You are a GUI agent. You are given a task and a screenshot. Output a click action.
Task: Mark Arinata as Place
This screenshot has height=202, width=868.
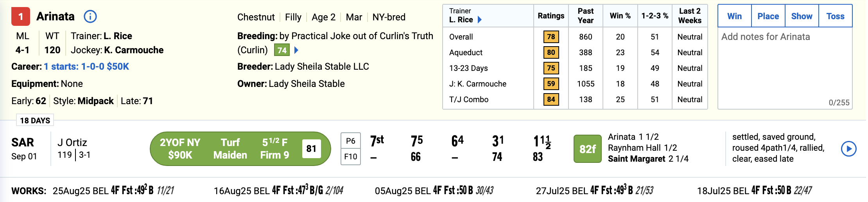(x=768, y=16)
